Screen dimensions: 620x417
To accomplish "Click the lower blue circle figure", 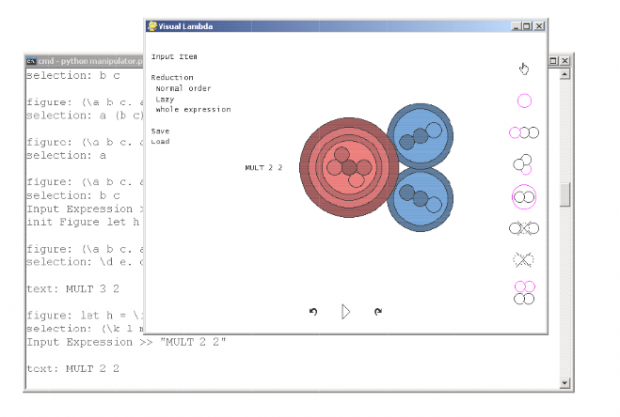I will tap(420, 199).
